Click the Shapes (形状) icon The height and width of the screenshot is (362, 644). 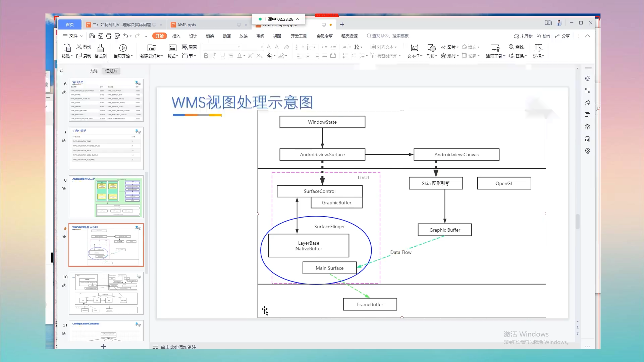tap(431, 48)
